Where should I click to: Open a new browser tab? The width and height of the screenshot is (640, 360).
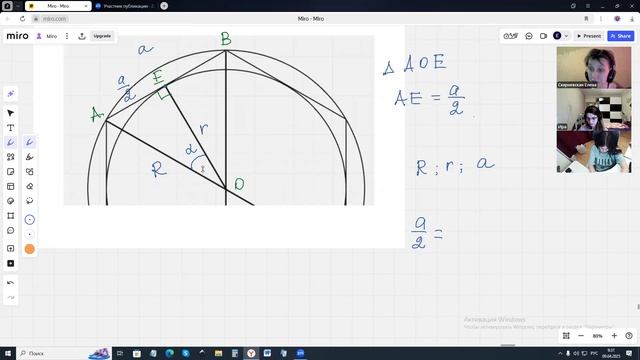tap(164, 6)
